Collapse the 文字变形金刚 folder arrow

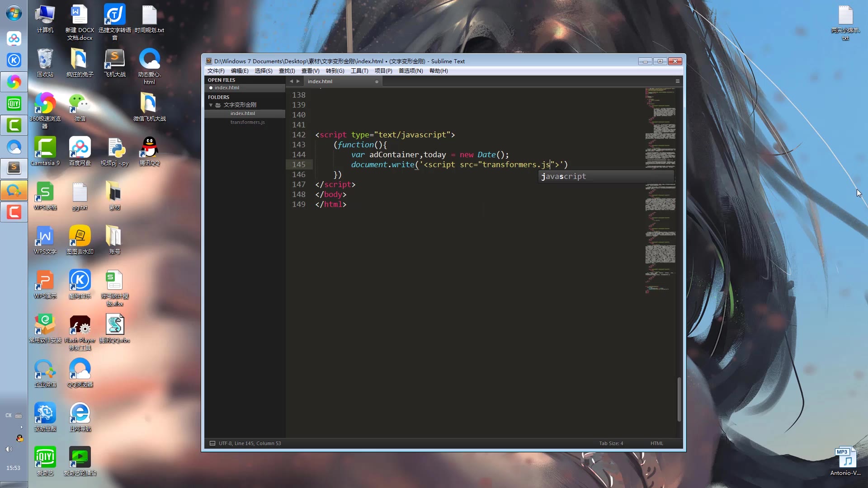[x=211, y=105]
